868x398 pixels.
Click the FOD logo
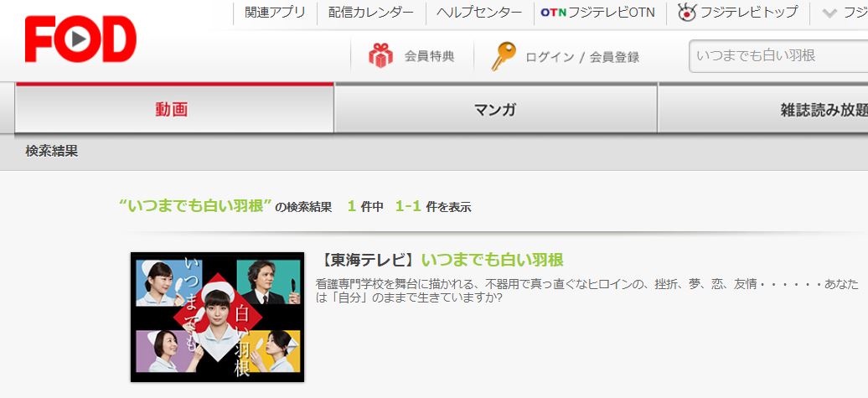point(80,39)
